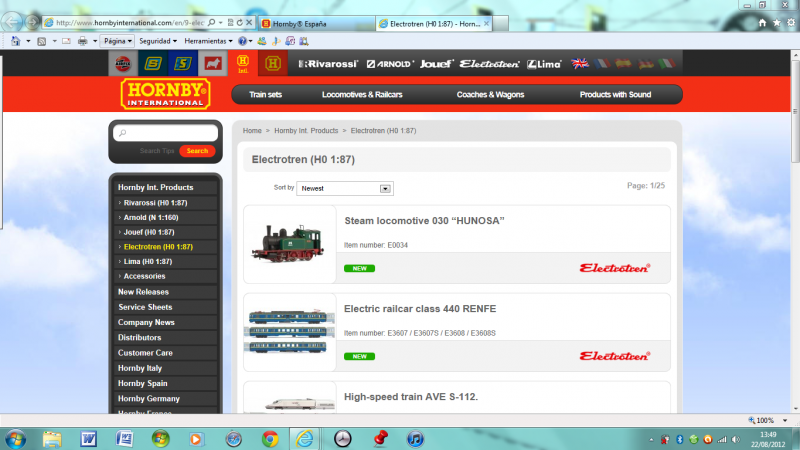
Task: Click the Read mail toolbar icon
Action: point(66,41)
